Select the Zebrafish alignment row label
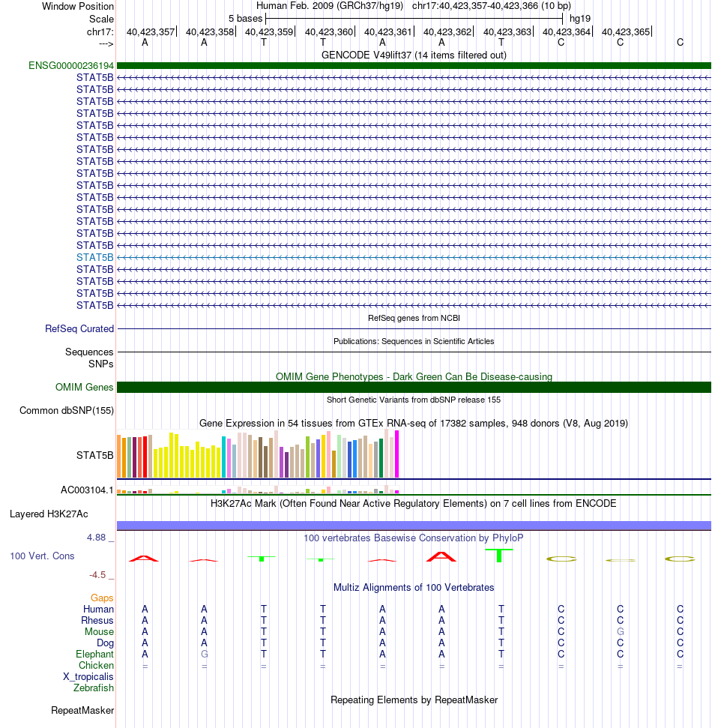 tap(93, 688)
